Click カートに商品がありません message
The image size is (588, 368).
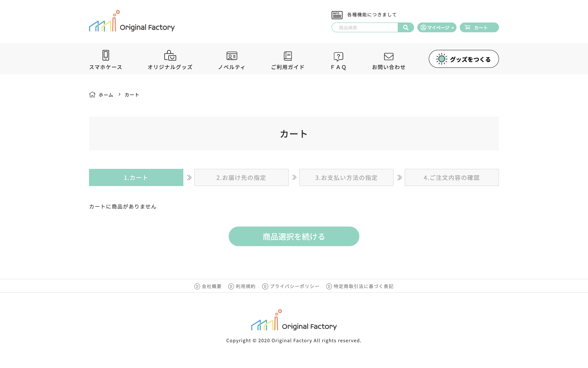point(123,207)
